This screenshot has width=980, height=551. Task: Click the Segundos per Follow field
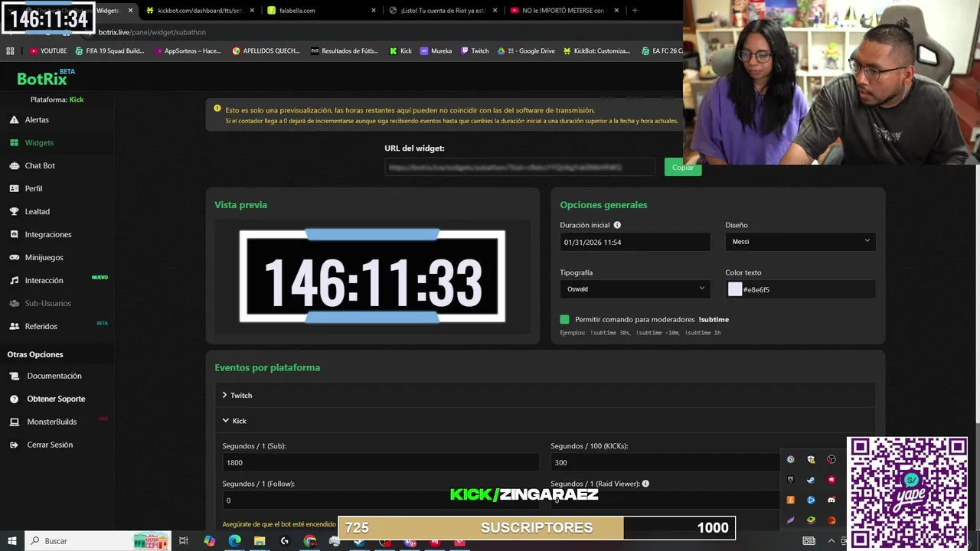pos(381,500)
